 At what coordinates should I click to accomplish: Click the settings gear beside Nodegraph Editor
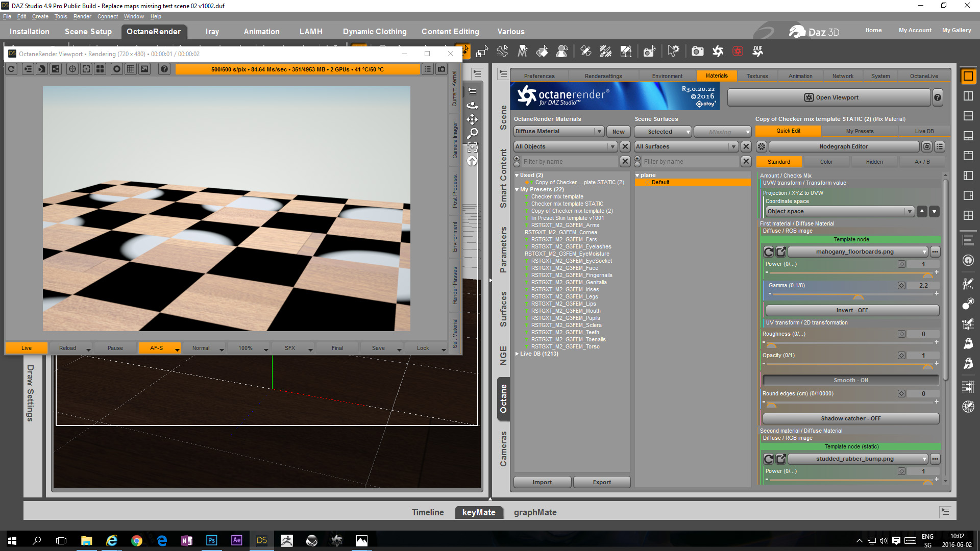[x=761, y=146]
